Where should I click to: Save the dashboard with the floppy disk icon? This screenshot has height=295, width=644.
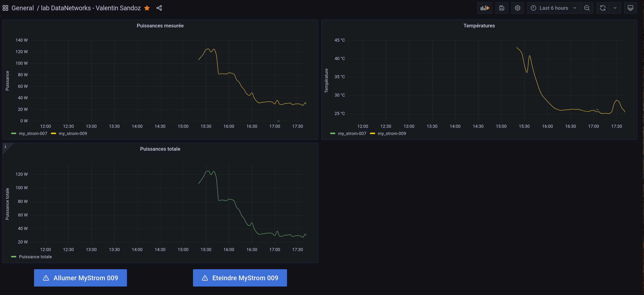click(502, 8)
